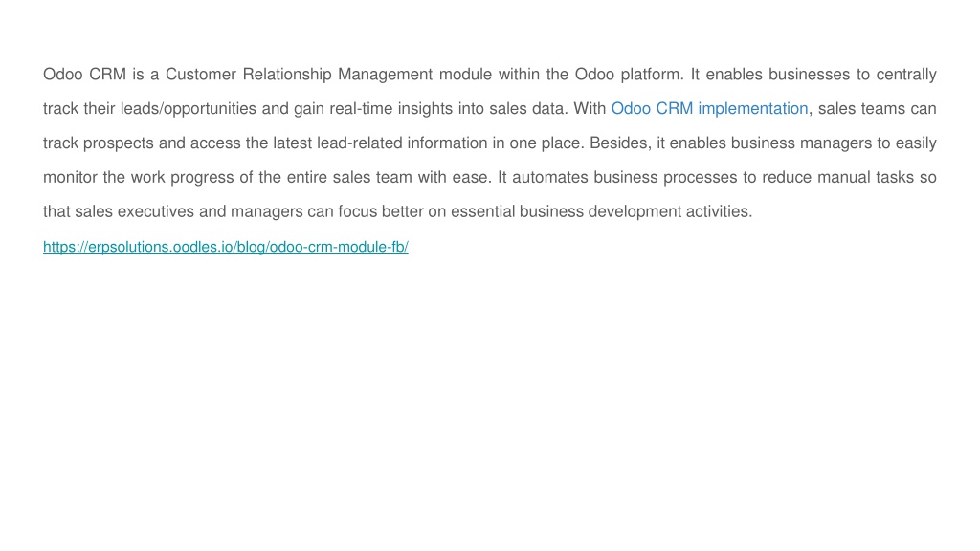Click the phrase 'Customer Relationship Management'
980x551 pixels.
click(x=299, y=75)
